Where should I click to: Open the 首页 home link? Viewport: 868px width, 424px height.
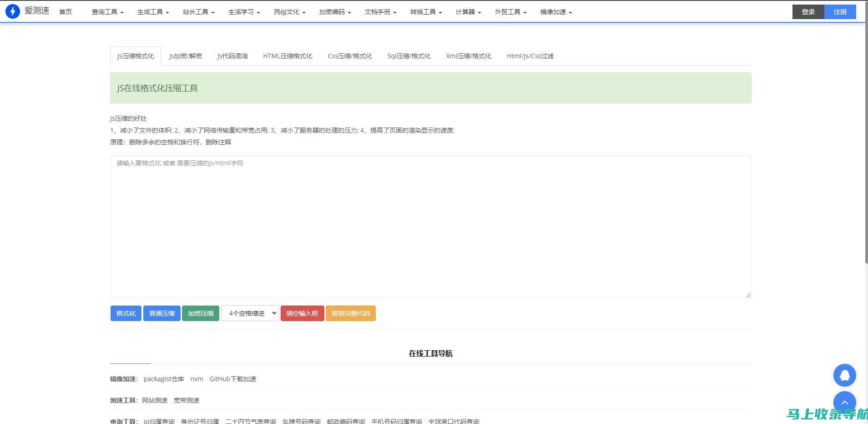[66, 12]
